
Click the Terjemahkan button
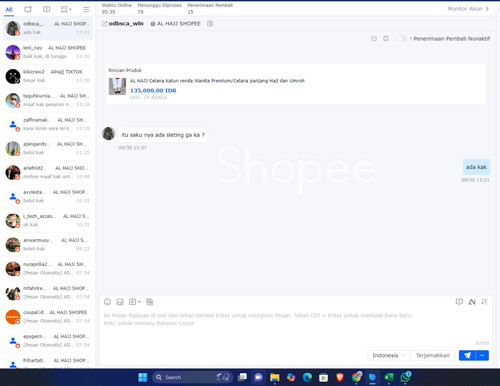pyautogui.click(x=433, y=355)
